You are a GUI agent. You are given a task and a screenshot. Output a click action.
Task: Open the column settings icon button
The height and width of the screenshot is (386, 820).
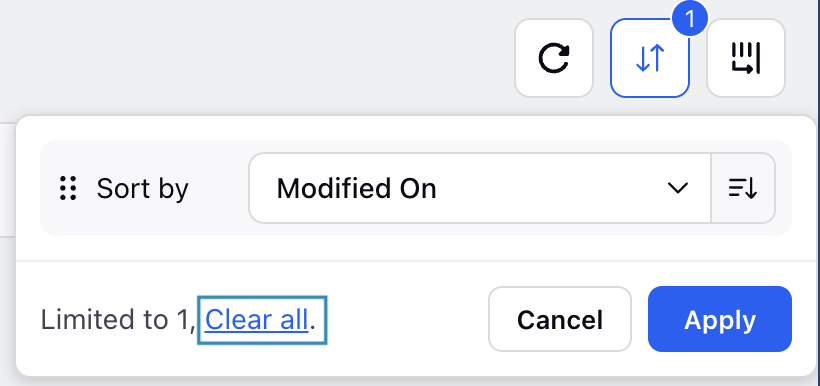coord(746,58)
